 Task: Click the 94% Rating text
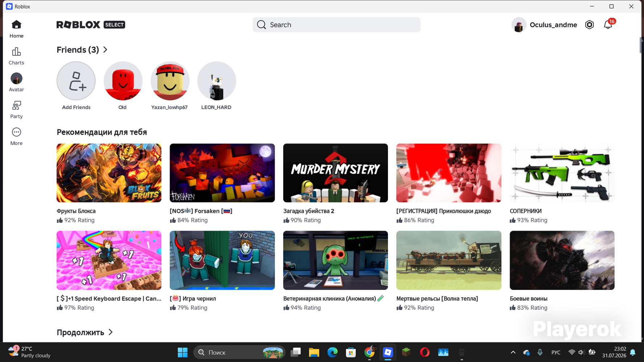[306, 308]
